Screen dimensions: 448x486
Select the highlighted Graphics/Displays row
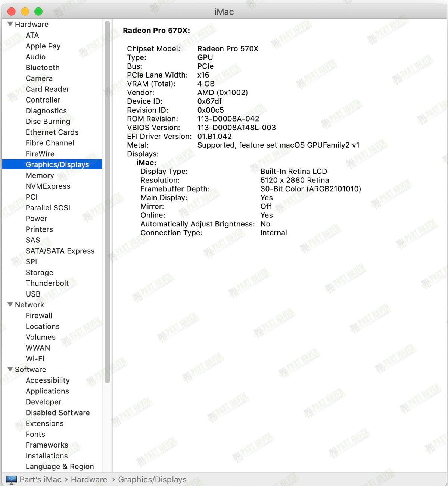(52, 164)
